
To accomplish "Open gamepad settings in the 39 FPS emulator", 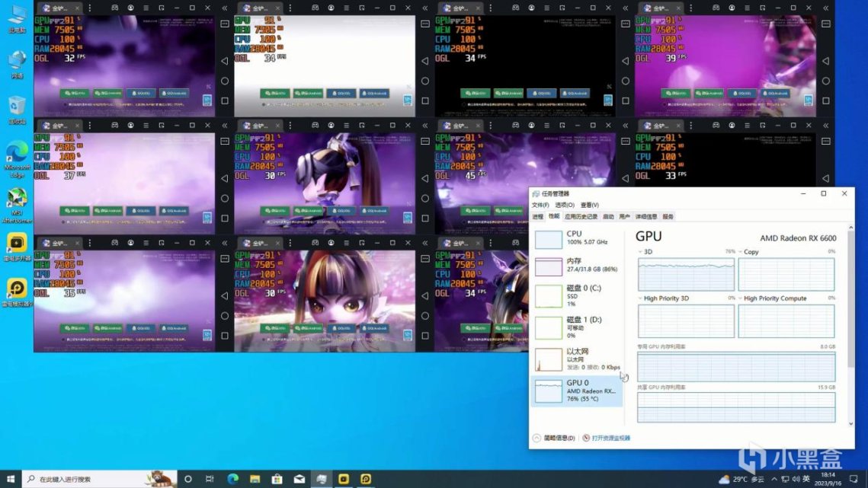I will coord(716,8).
